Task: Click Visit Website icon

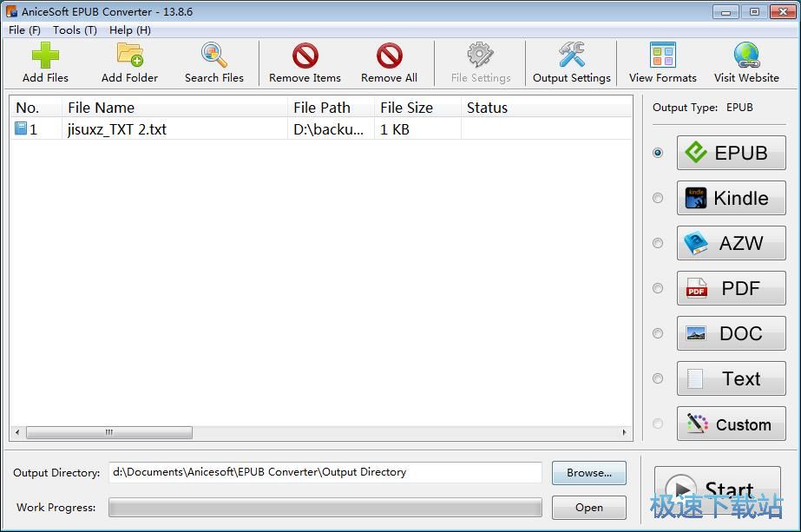Action: (x=745, y=61)
